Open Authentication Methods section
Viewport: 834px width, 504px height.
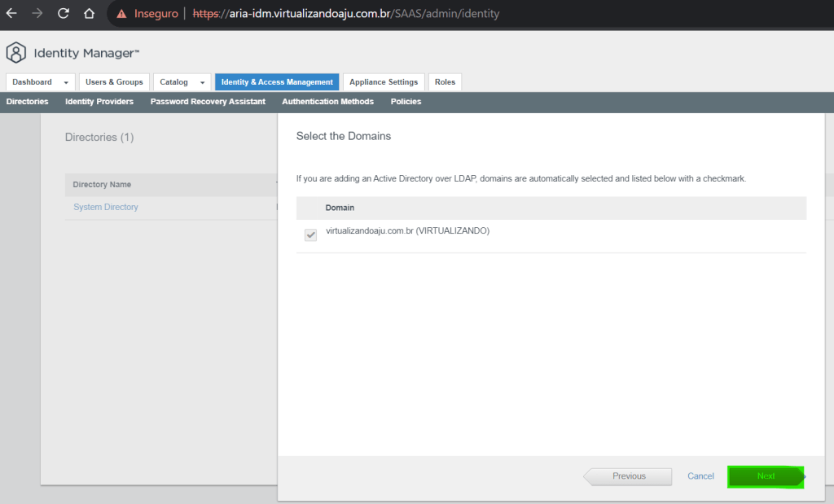pyautogui.click(x=327, y=102)
